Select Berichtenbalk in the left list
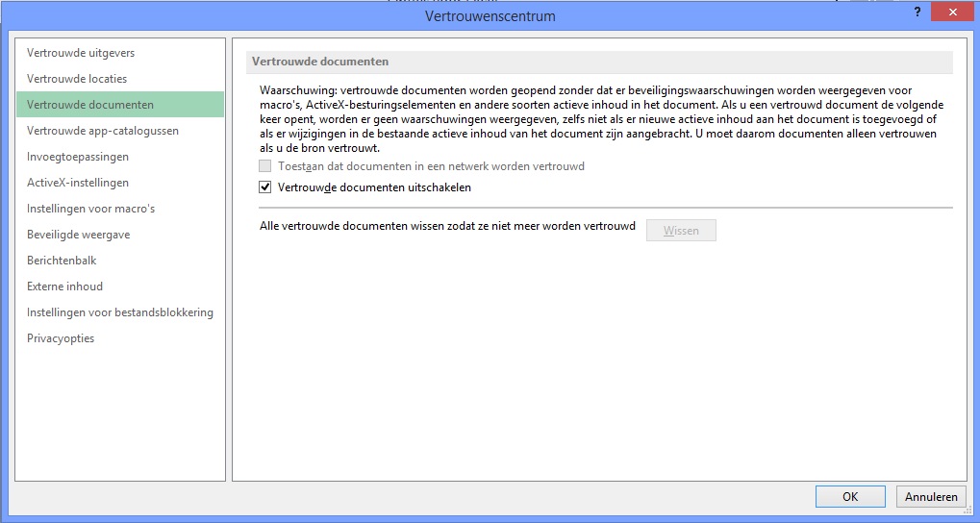This screenshot has height=523, width=980. tap(62, 261)
